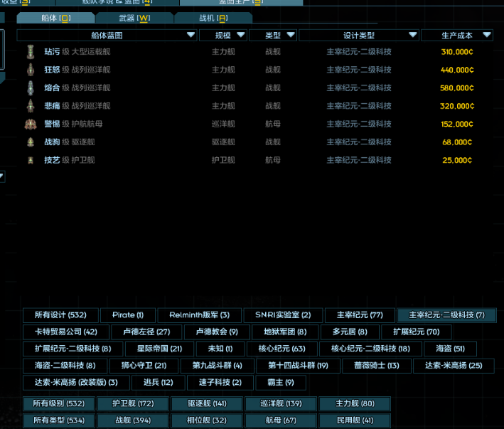This screenshot has width=504, height=429.
Task: Show only 主力舰 (80) size
Action: tap(355, 403)
